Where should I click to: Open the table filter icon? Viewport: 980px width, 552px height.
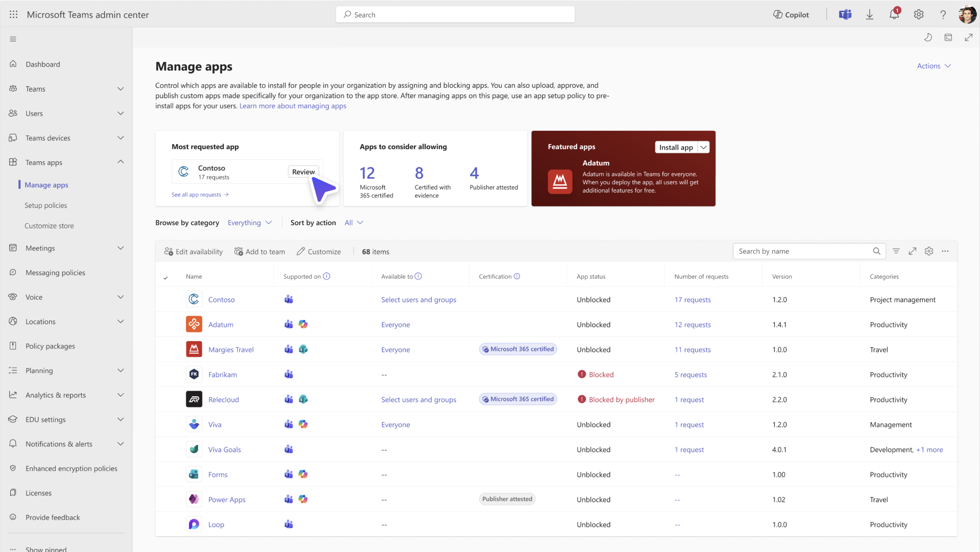pos(896,251)
